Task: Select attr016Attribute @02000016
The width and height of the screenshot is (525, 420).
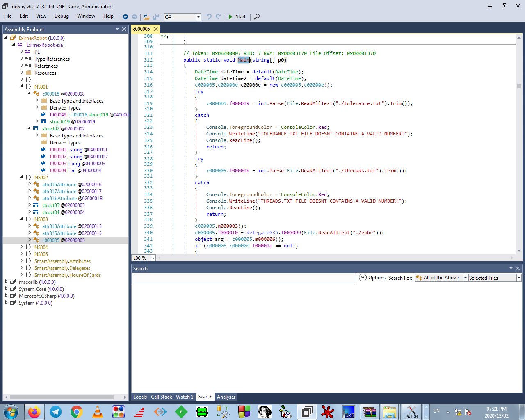Action: click(x=72, y=185)
